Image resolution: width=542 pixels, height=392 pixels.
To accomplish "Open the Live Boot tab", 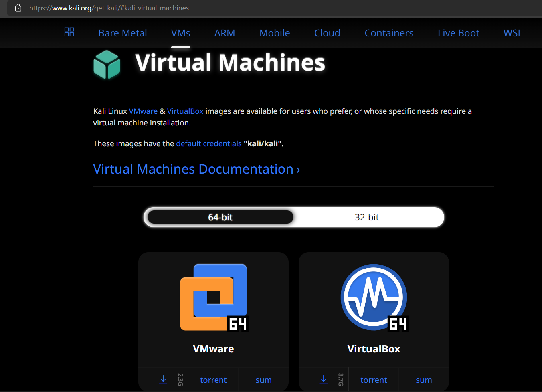I will pyautogui.click(x=459, y=33).
